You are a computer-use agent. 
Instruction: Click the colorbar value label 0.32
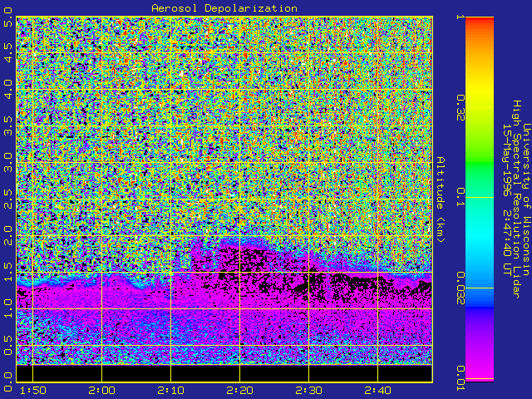460,107
